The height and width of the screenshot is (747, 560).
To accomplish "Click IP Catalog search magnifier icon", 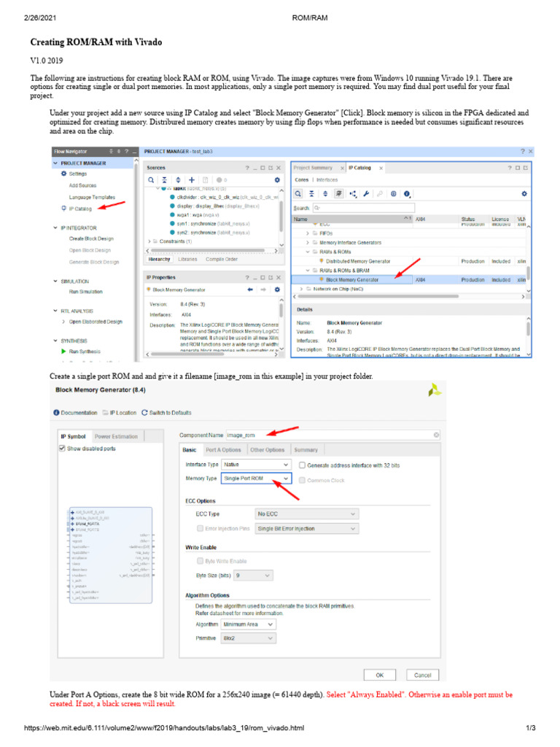I will tap(297, 194).
